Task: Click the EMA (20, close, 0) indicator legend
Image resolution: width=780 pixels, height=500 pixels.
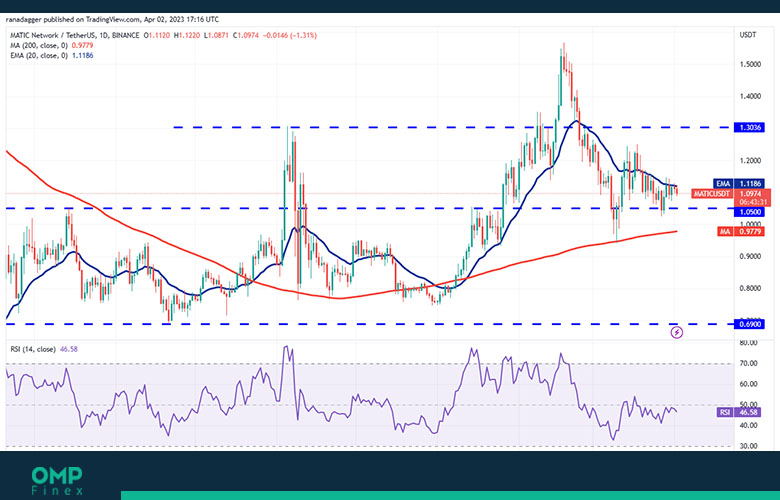Action: click(52, 55)
